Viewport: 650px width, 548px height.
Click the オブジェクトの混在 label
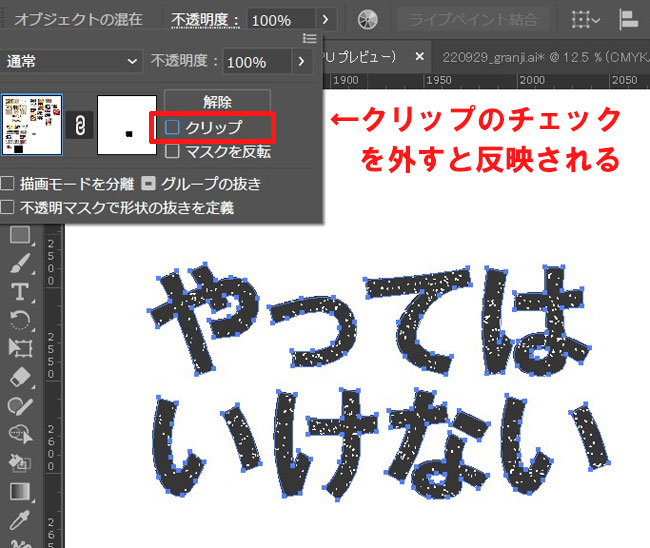(x=78, y=19)
